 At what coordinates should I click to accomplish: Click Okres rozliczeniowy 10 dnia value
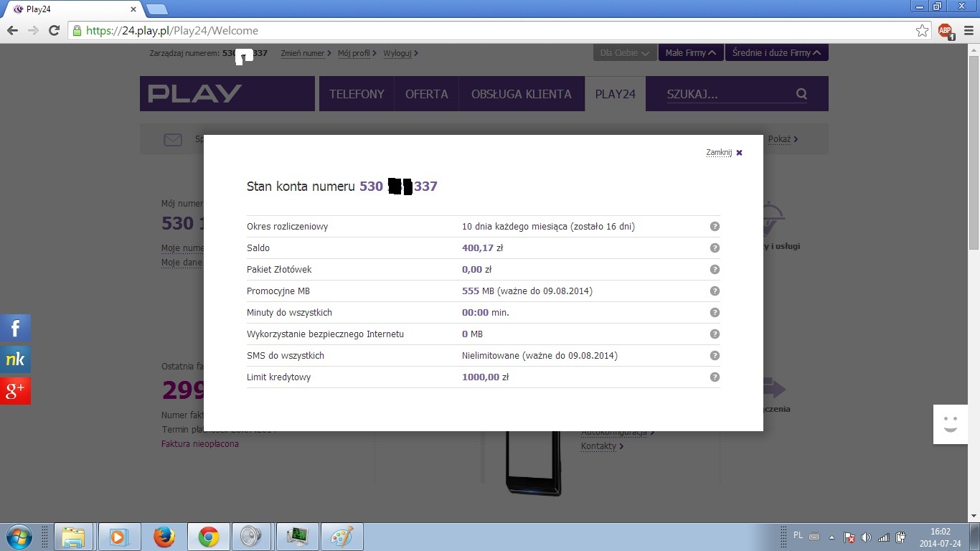click(x=548, y=226)
